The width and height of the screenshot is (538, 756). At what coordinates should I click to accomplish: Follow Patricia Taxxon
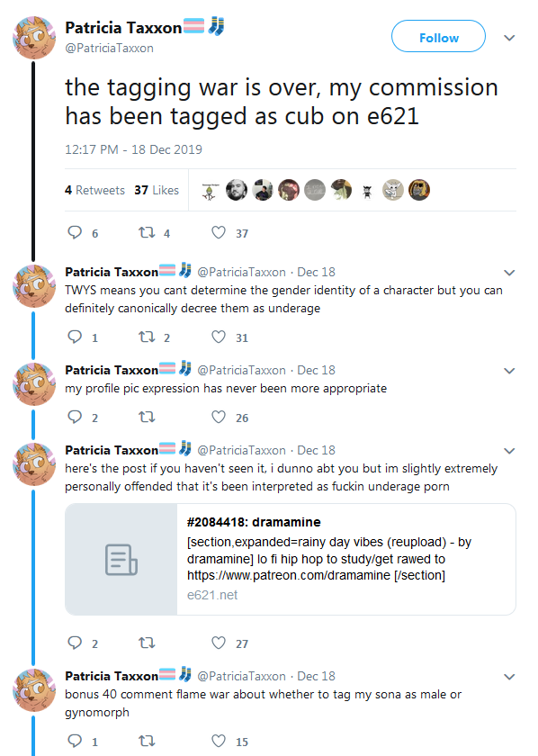pyautogui.click(x=438, y=36)
